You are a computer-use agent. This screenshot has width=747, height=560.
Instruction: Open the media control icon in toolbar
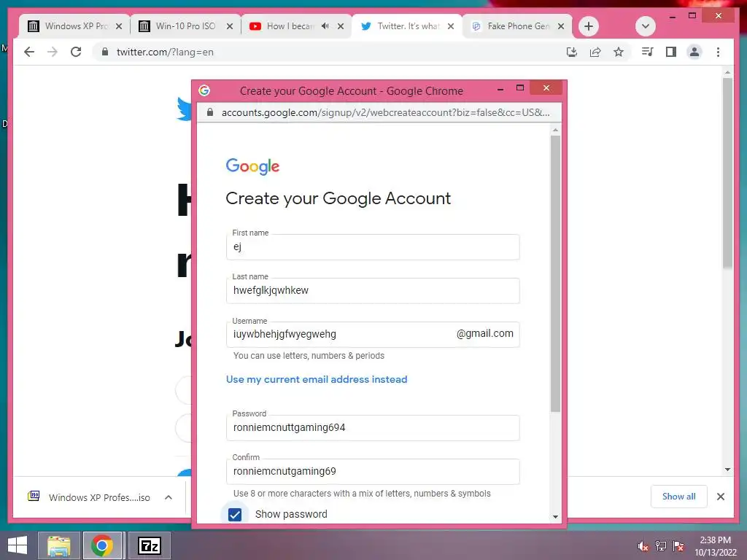tap(648, 52)
